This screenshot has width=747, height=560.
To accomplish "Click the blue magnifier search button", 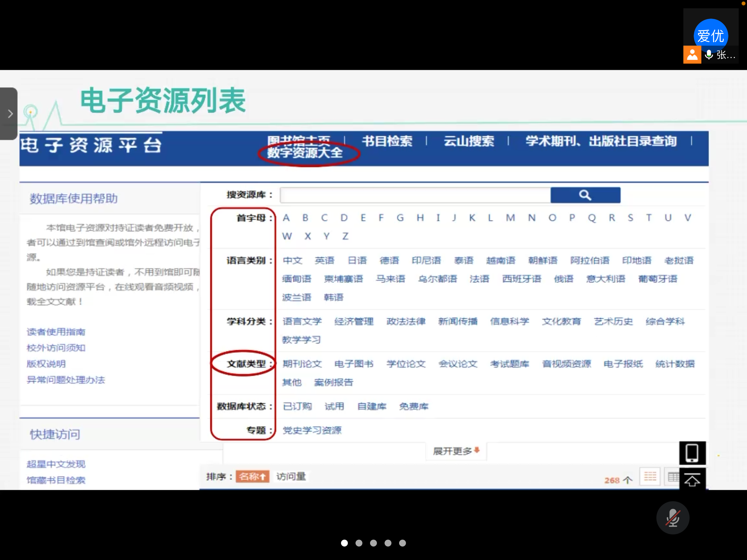I will click(585, 195).
